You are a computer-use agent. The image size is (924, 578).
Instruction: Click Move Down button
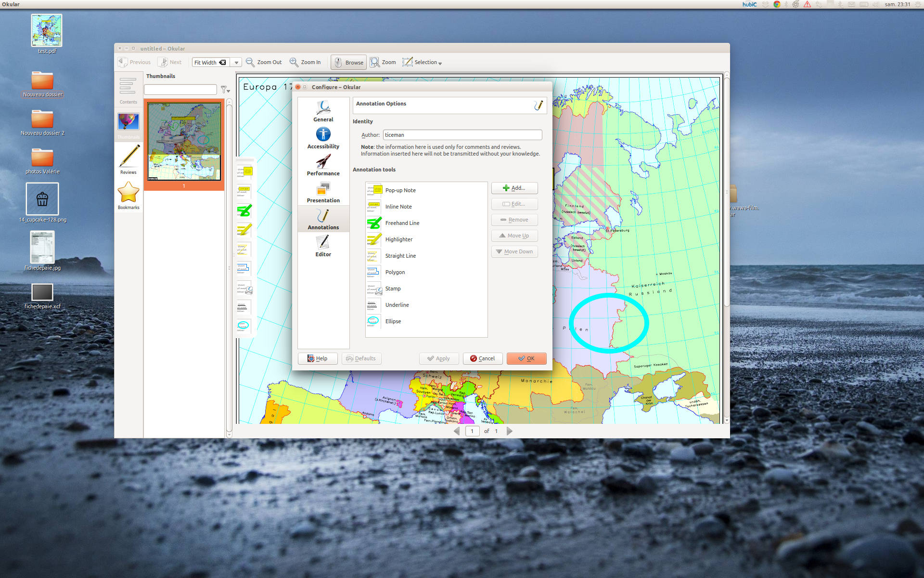coord(514,251)
